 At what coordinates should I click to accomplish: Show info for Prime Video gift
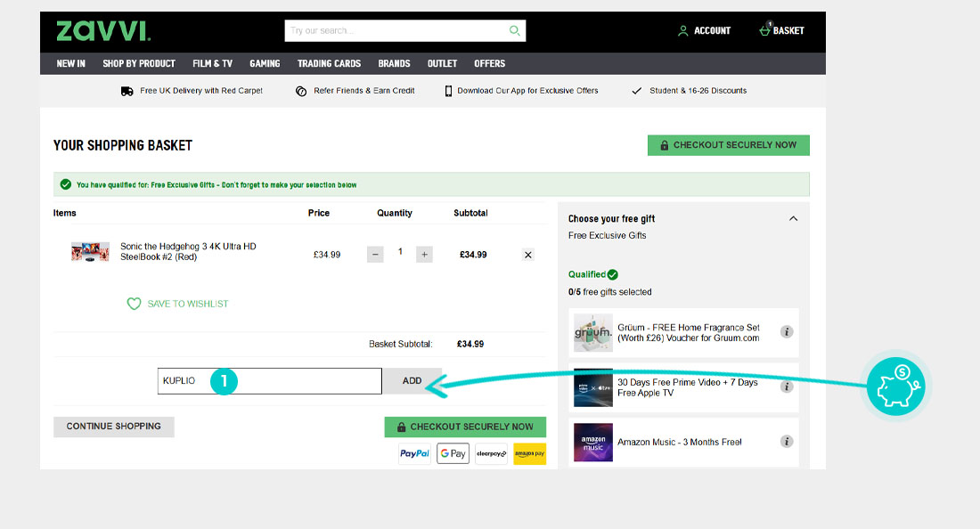point(787,387)
